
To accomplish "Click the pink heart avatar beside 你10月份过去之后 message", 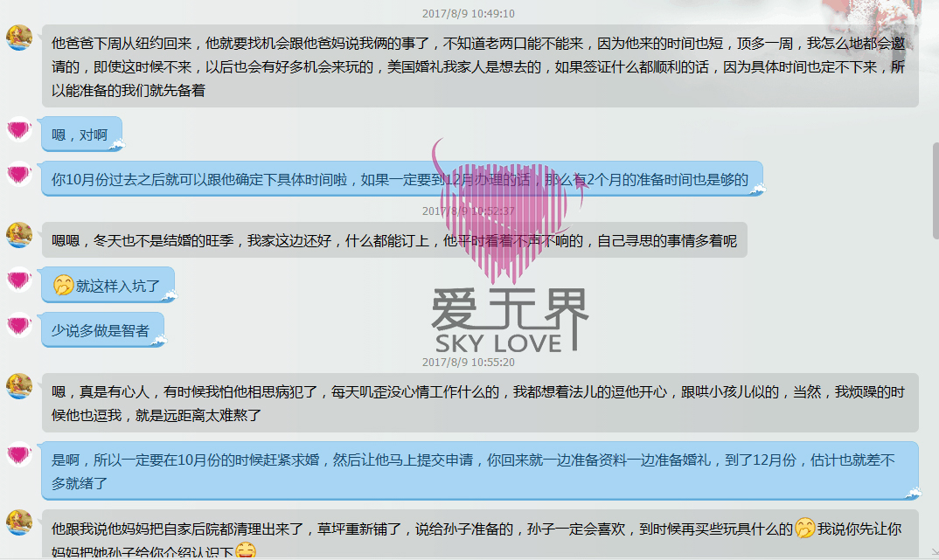I will pos(19,175).
